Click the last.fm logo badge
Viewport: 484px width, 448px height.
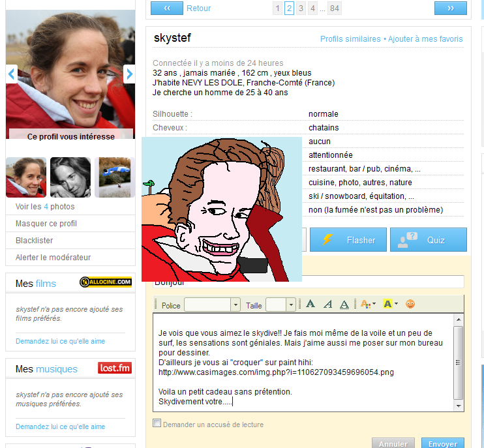[x=115, y=368]
